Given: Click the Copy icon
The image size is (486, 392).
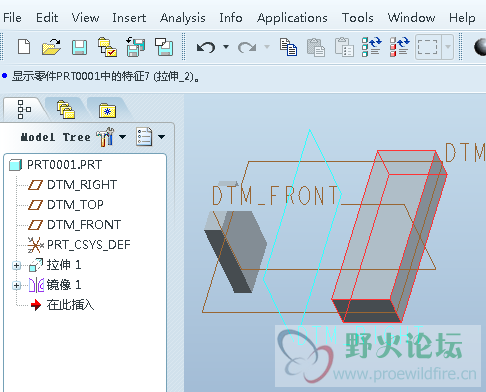Looking at the screenshot, I should coord(288,47).
